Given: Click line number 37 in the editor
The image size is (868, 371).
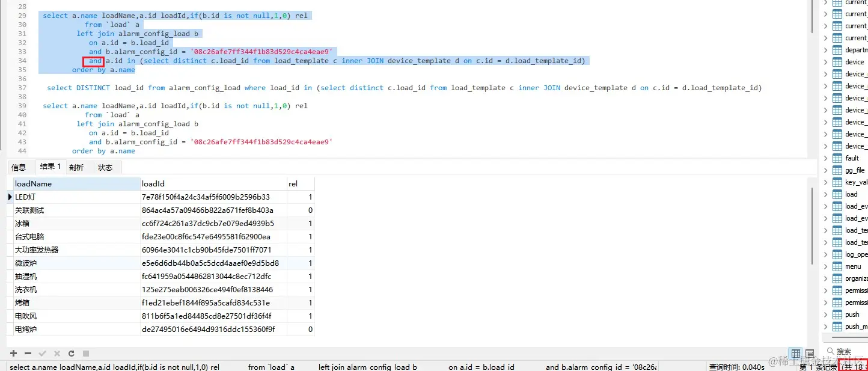Looking at the screenshot, I should pos(22,88).
